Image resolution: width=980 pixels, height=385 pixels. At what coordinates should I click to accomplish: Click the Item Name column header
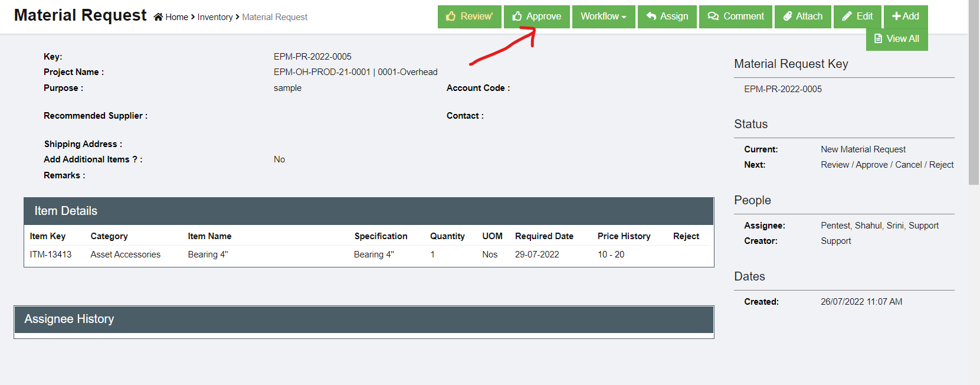[x=209, y=236]
